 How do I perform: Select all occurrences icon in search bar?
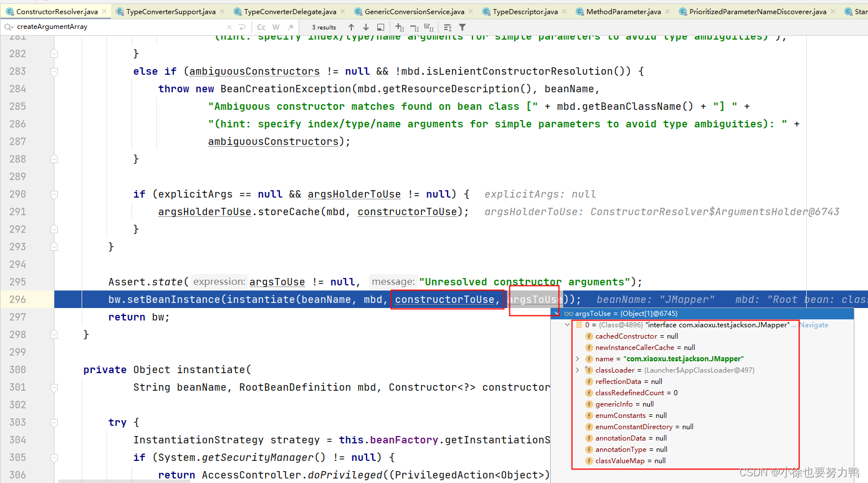point(429,27)
